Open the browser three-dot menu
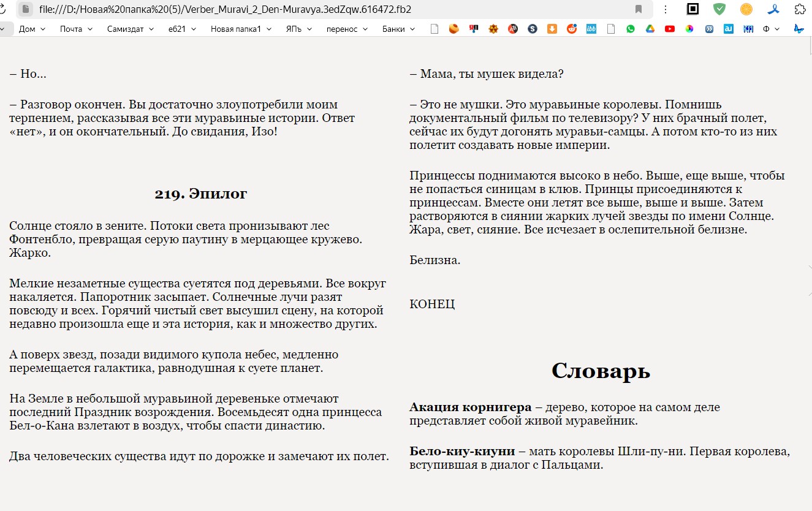This screenshot has height=511, width=812. point(666,9)
